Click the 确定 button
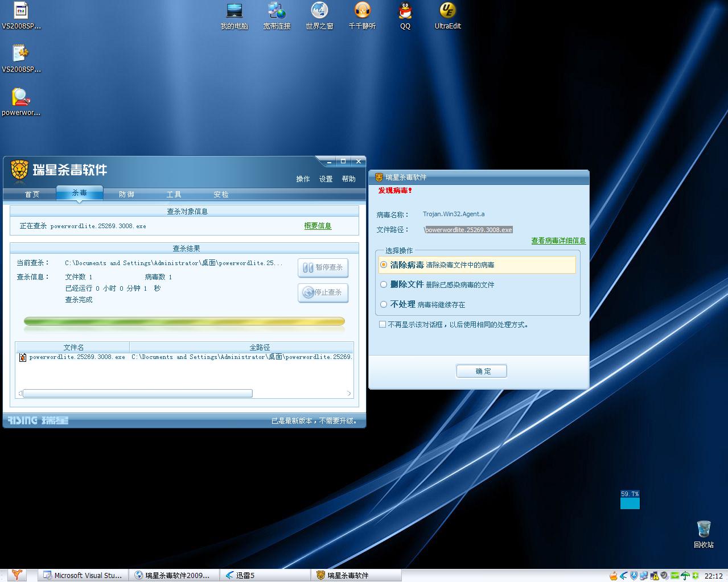The image size is (728, 582). point(482,371)
